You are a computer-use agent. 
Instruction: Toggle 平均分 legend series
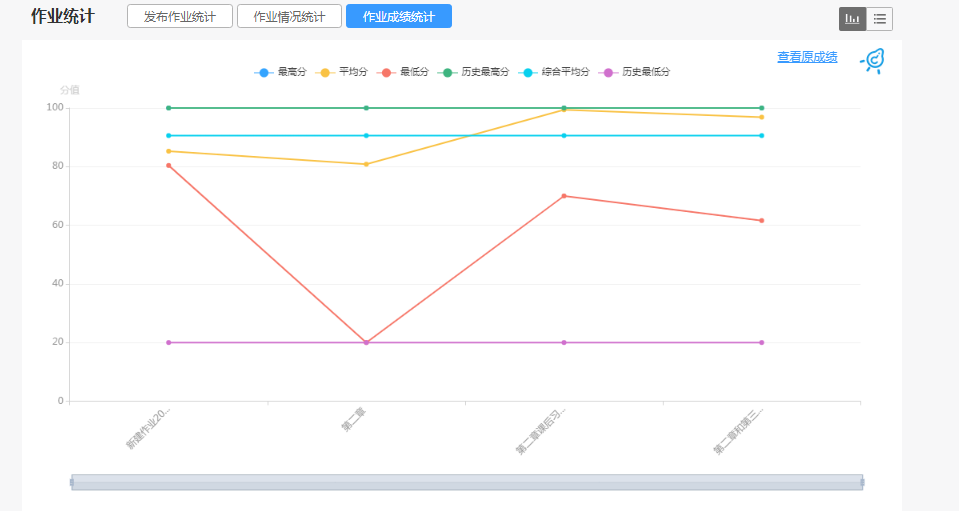341,72
